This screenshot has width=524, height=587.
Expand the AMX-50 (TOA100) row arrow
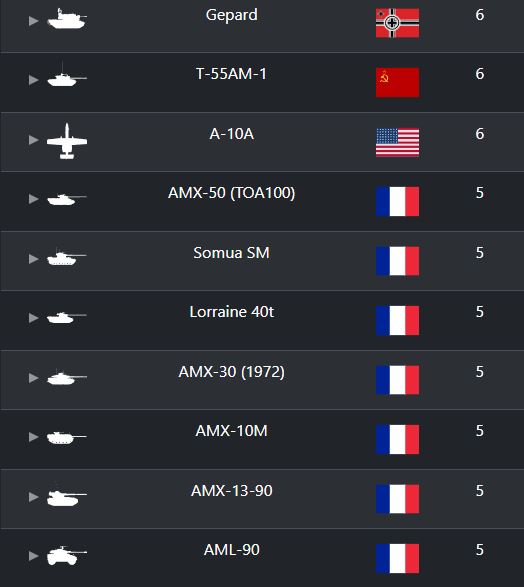click(34, 199)
